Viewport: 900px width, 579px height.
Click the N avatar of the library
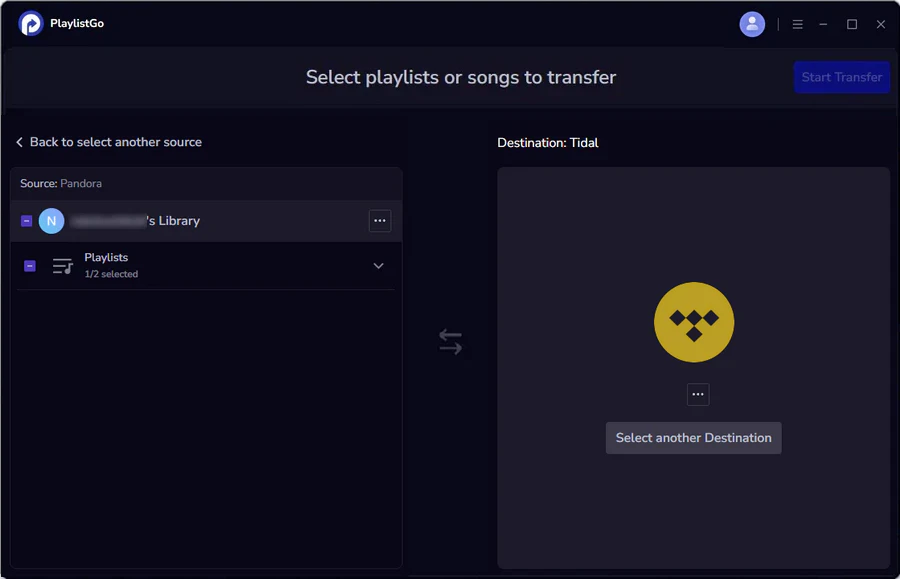(x=52, y=221)
